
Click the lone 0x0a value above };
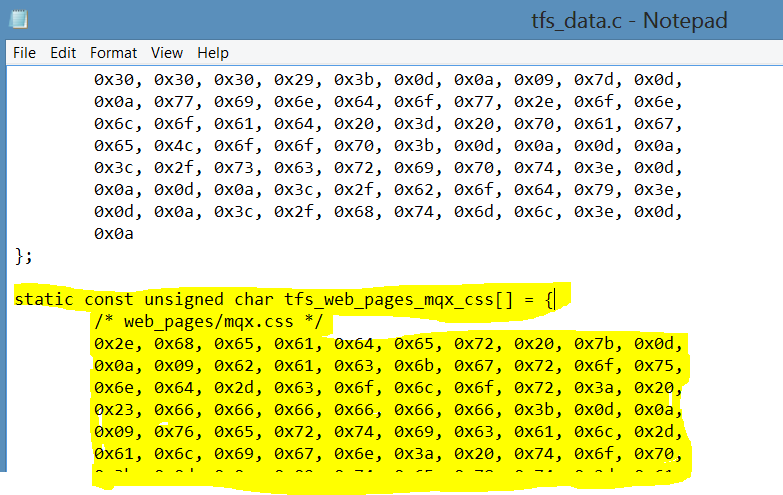click(x=113, y=234)
